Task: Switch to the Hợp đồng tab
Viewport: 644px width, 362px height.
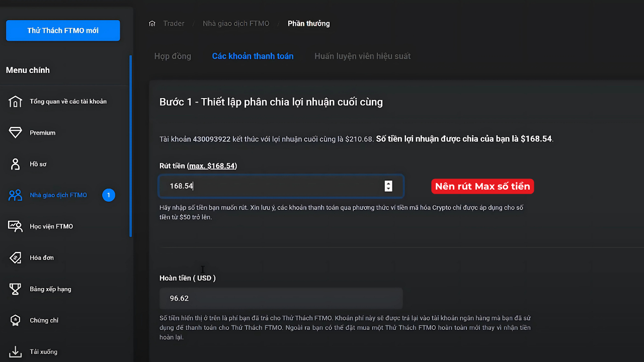Action: point(173,56)
